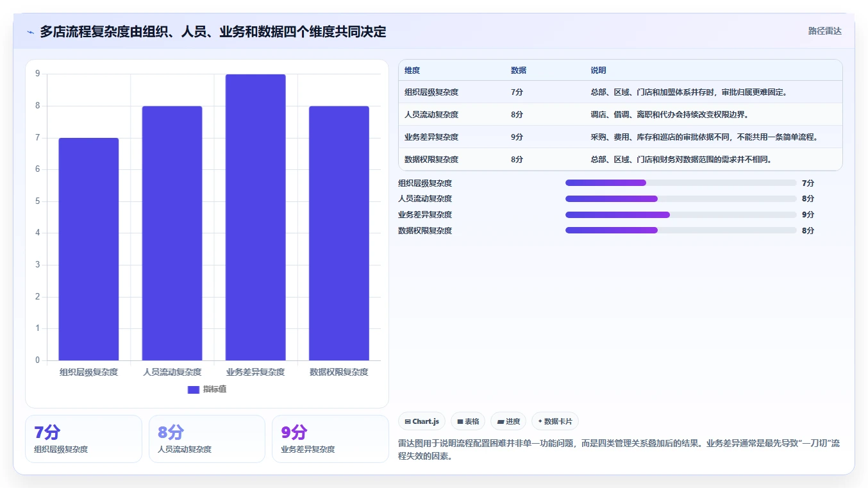This screenshot has height=488, width=868.
Task: Click the y-axis tick value 5
Action: click(38, 201)
